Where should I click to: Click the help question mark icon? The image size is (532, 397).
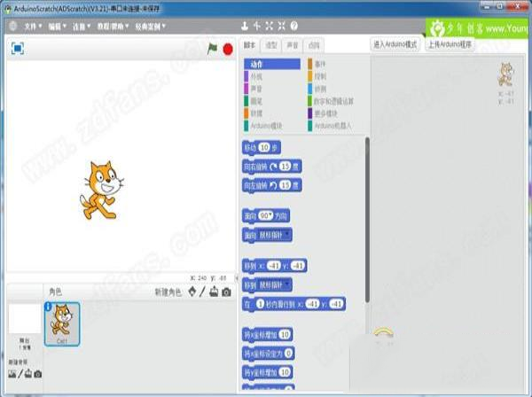(x=293, y=26)
